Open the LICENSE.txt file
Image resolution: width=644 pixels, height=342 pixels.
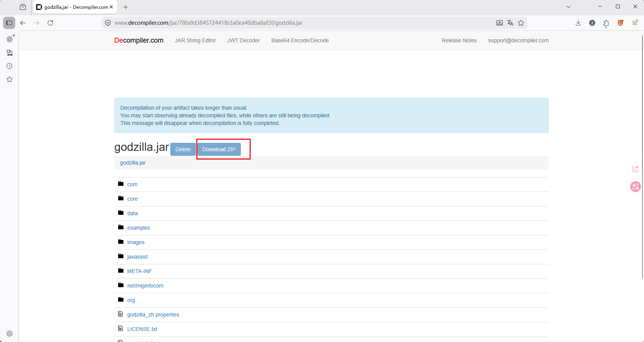[142, 329]
